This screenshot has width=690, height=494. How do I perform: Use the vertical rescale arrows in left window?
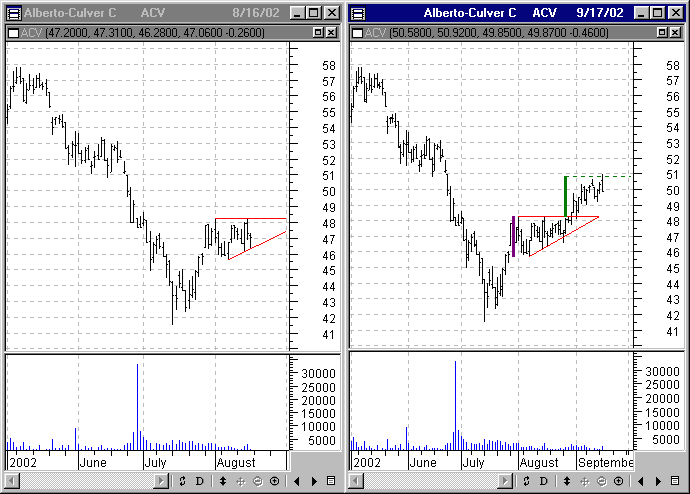[223, 481]
